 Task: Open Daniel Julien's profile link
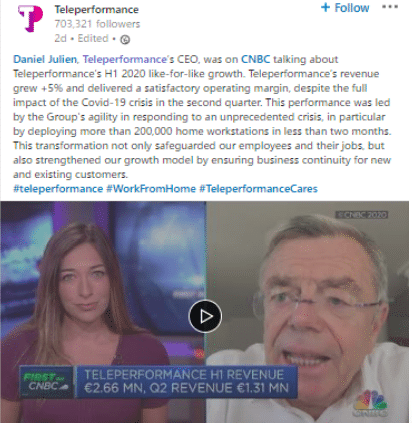point(45,59)
